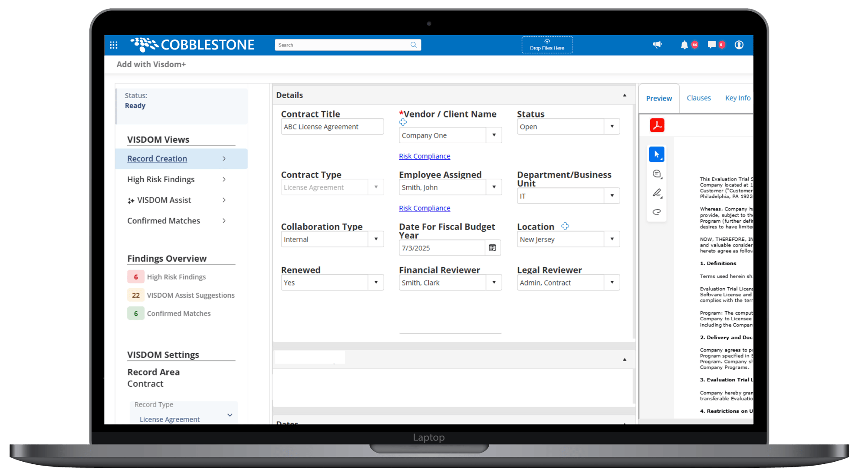
Task: Click the announcements megaphone icon
Action: tap(657, 45)
